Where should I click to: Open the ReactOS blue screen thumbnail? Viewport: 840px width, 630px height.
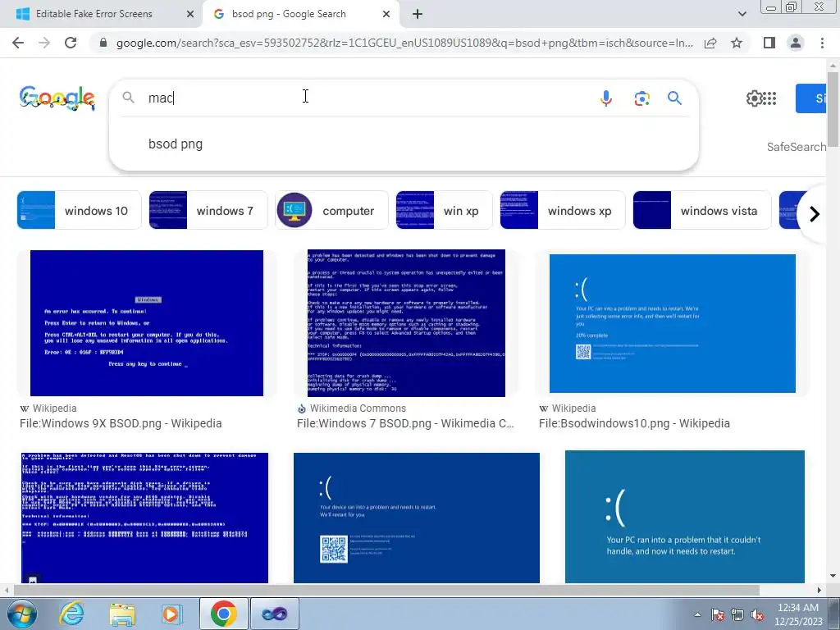coord(144,518)
